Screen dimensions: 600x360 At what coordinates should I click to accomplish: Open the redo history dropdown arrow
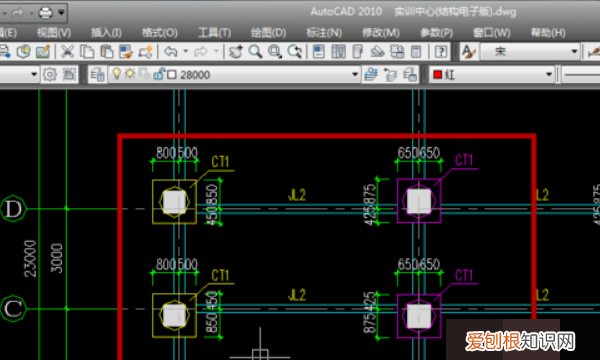click(x=216, y=51)
